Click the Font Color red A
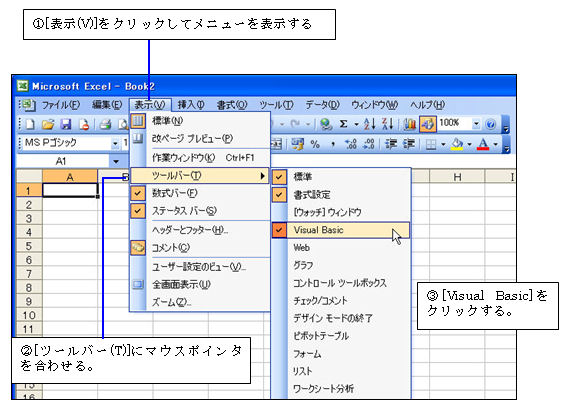Viewport: 568px width, 417px height. (483, 144)
